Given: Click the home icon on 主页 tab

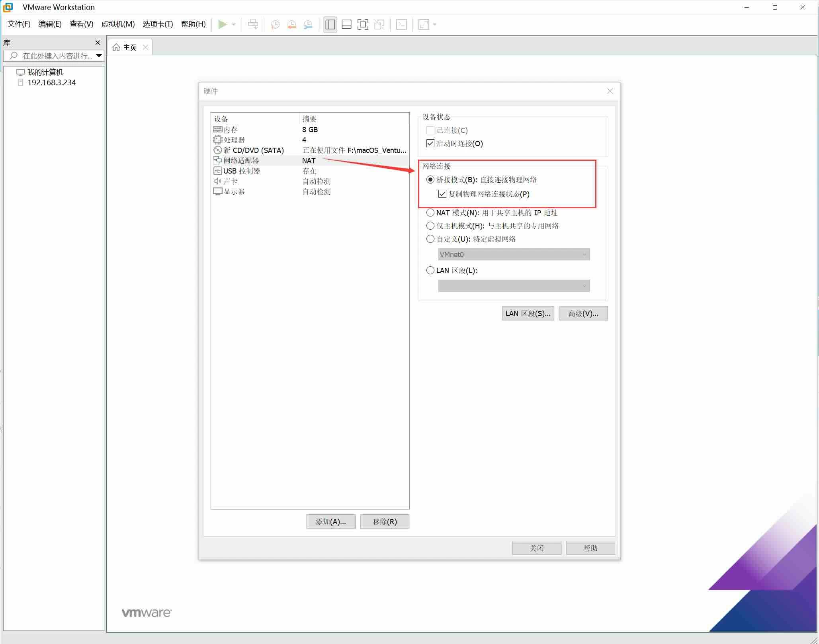Looking at the screenshot, I should coord(116,47).
